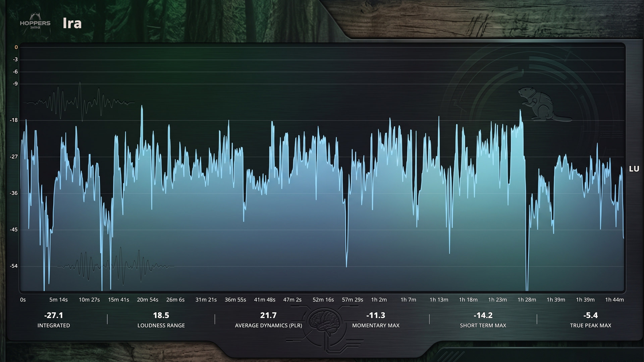
Task: Click the -54 mark on the loudness axis
Action: [14, 266]
